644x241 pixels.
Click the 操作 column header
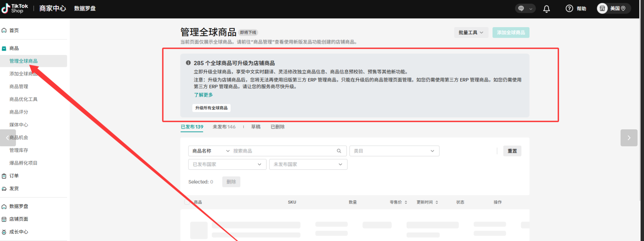[498, 202]
